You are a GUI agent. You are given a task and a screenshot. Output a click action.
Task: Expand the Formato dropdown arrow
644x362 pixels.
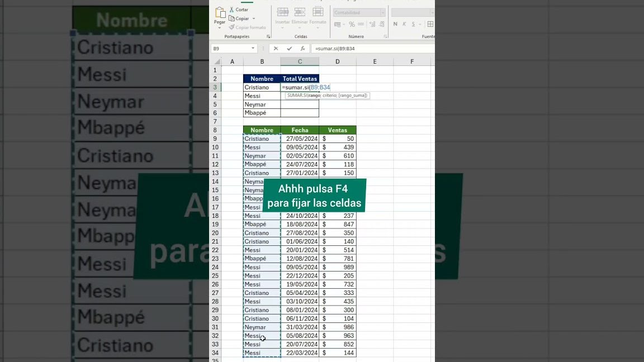pos(318,28)
